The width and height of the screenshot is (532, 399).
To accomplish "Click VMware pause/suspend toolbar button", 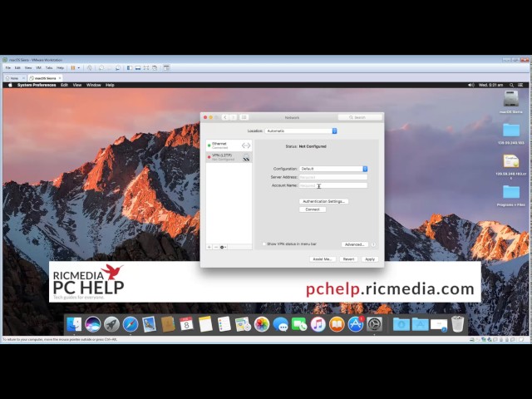I will point(72,68).
